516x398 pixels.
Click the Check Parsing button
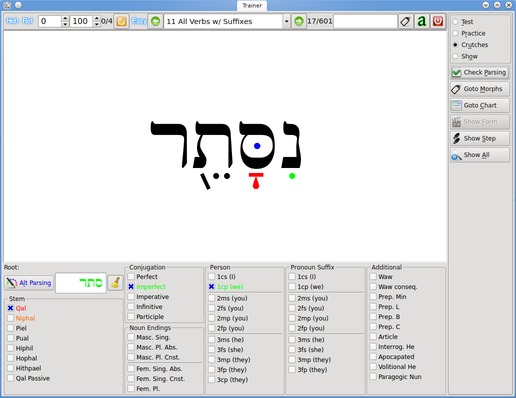[x=480, y=72]
